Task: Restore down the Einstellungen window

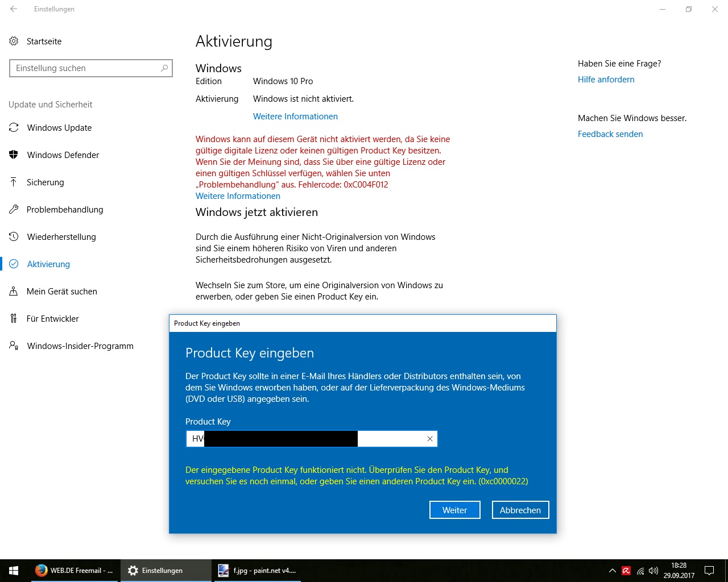Action: pyautogui.click(x=689, y=9)
